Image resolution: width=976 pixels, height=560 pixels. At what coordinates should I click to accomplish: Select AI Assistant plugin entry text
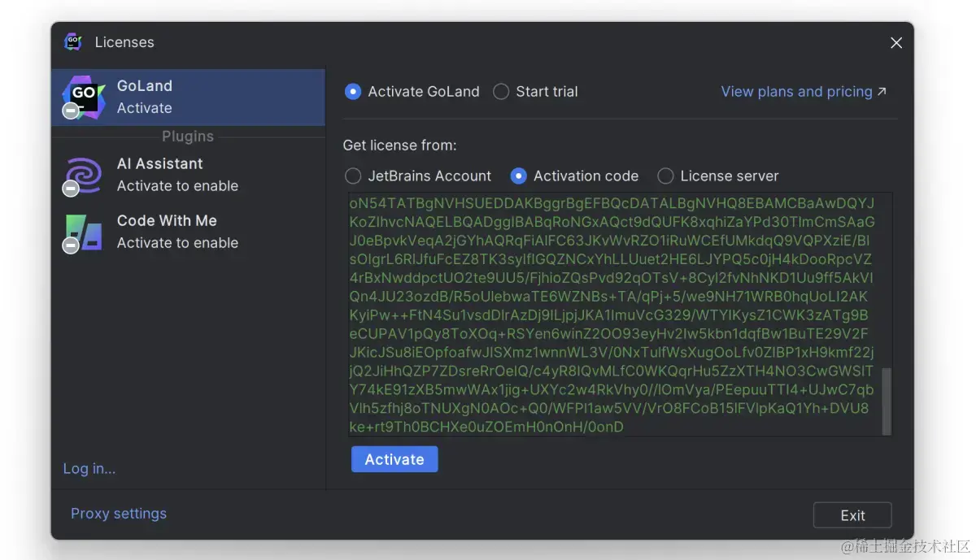coord(177,175)
